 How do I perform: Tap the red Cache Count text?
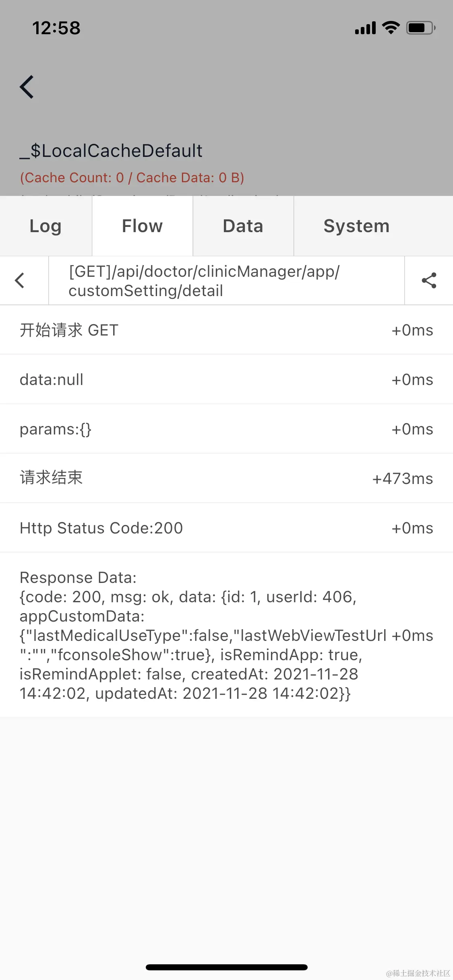click(x=132, y=177)
